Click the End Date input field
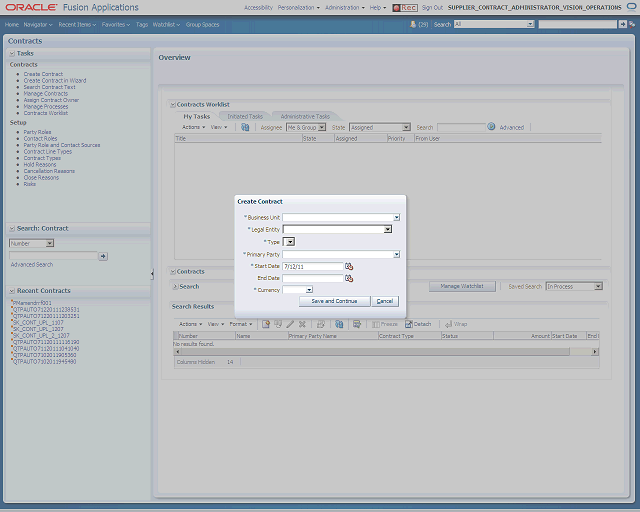 pyautogui.click(x=313, y=278)
